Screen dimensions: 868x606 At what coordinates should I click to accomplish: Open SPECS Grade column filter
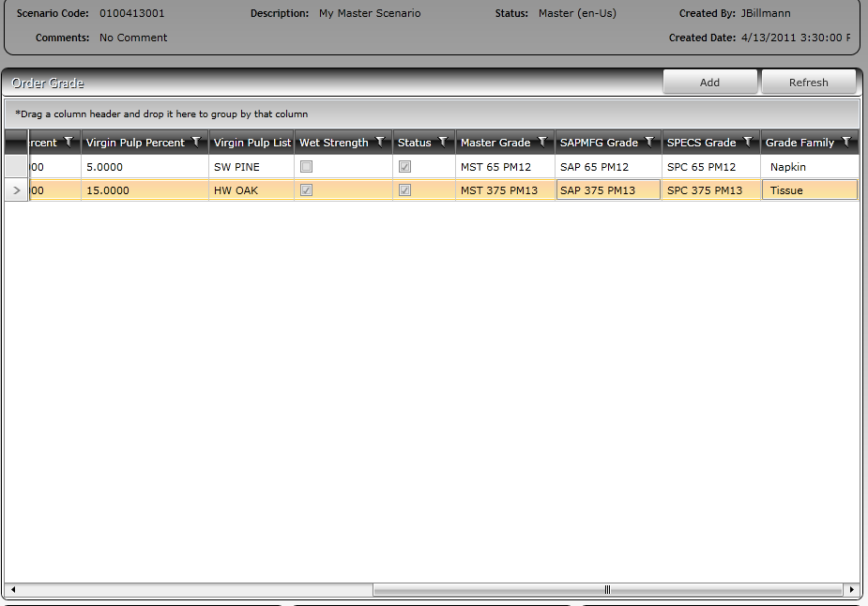tap(748, 143)
